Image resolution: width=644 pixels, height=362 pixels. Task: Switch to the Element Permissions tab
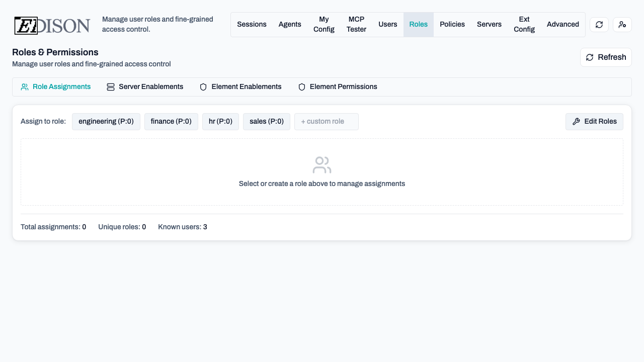click(x=338, y=86)
